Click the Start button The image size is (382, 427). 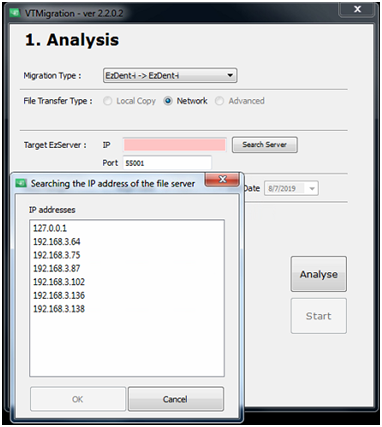tap(319, 316)
